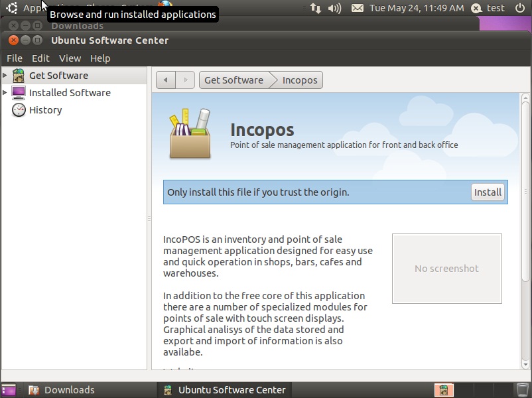Click the Get Software shopping bag icon
This screenshot has height=398, width=532.
pos(19,76)
